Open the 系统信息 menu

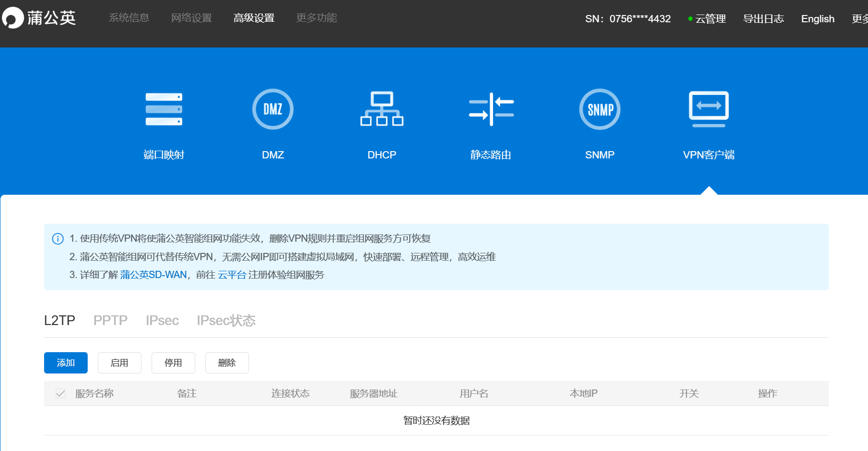pyautogui.click(x=129, y=18)
